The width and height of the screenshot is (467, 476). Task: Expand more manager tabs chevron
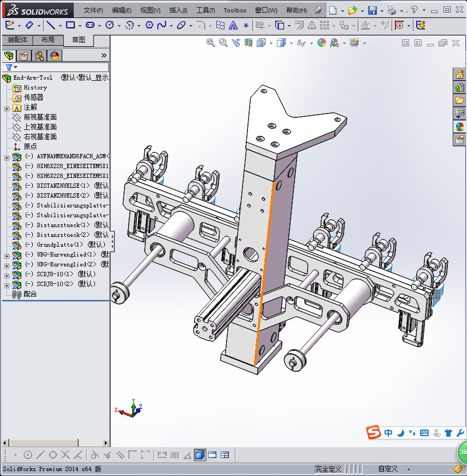point(104,55)
